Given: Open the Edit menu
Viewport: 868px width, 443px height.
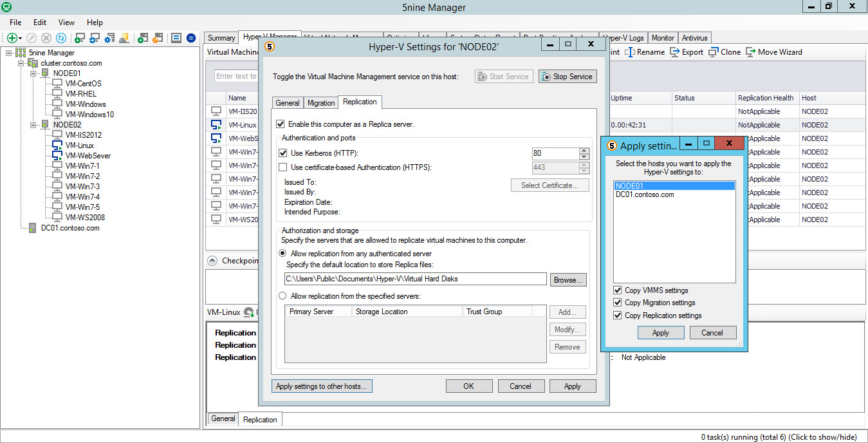Looking at the screenshot, I should 40,22.
